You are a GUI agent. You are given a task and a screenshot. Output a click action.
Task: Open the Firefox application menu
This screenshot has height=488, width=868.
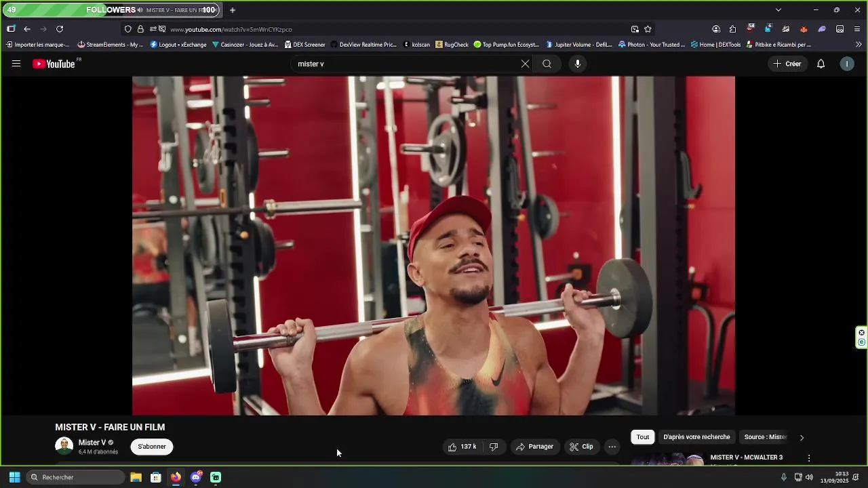click(857, 29)
